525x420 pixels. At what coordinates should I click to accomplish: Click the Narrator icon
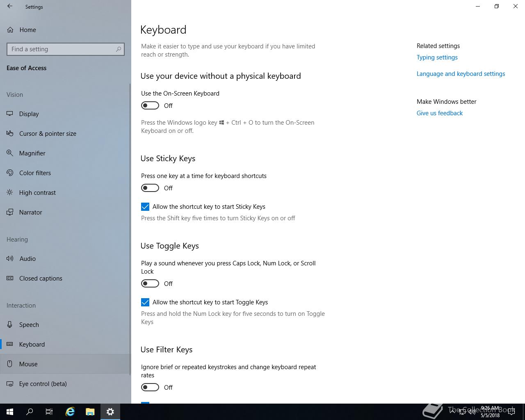[10, 212]
